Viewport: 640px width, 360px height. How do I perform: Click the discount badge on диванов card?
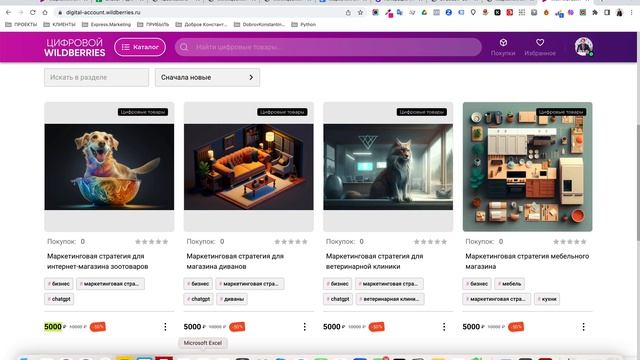[237, 327]
